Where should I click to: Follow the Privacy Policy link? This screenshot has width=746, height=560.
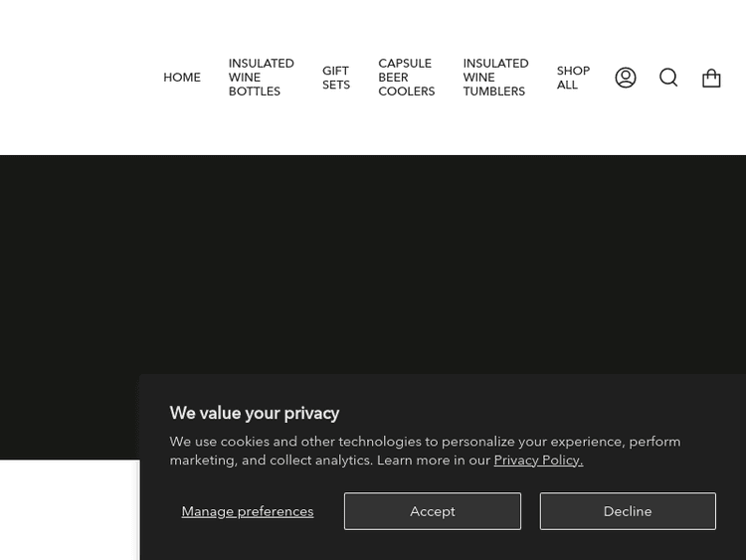(538, 461)
